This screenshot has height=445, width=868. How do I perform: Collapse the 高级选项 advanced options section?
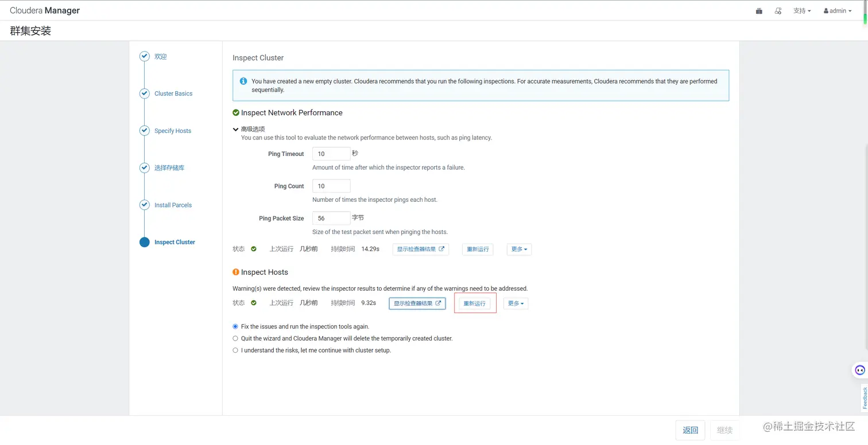[249, 129]
